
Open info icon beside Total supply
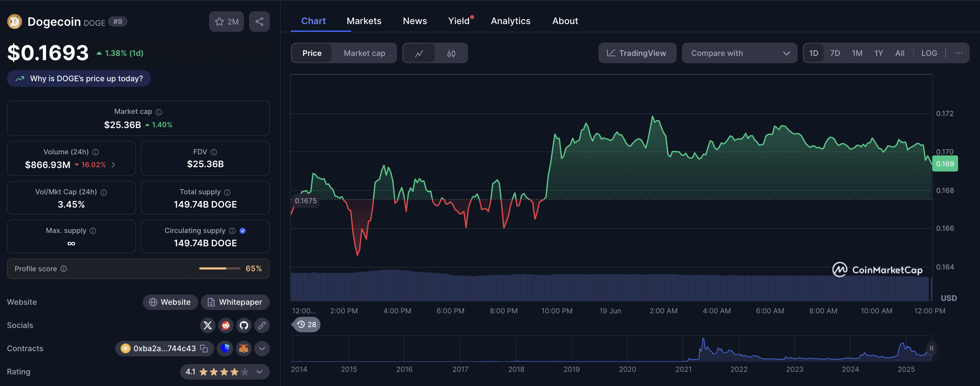click(227, 193)
